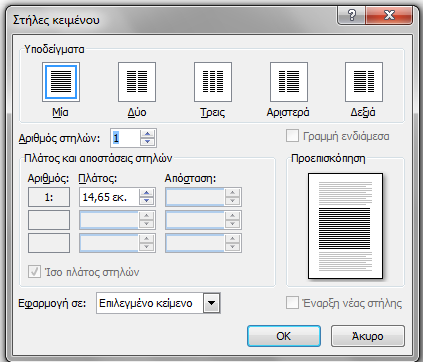
Task: Toggle the Γραμμή ενδιάμεσα checkbox
Action: 292,136
